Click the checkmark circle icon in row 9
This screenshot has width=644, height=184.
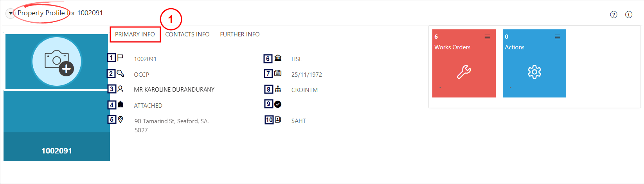point(278,104)
